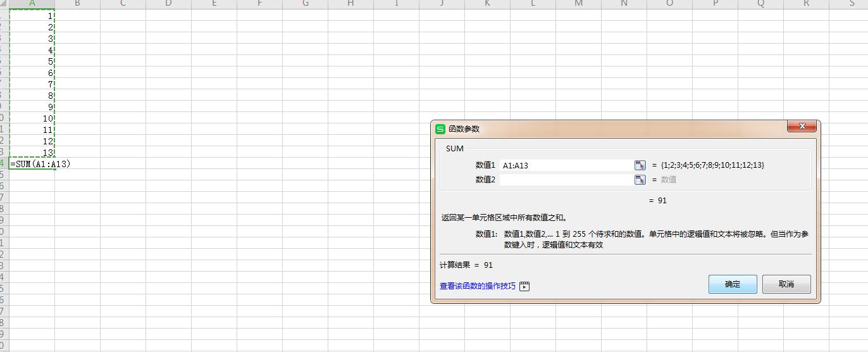Viewport: 868px width, 352px height.
Task: Select the cell with value 10
Action: (32, 118)
